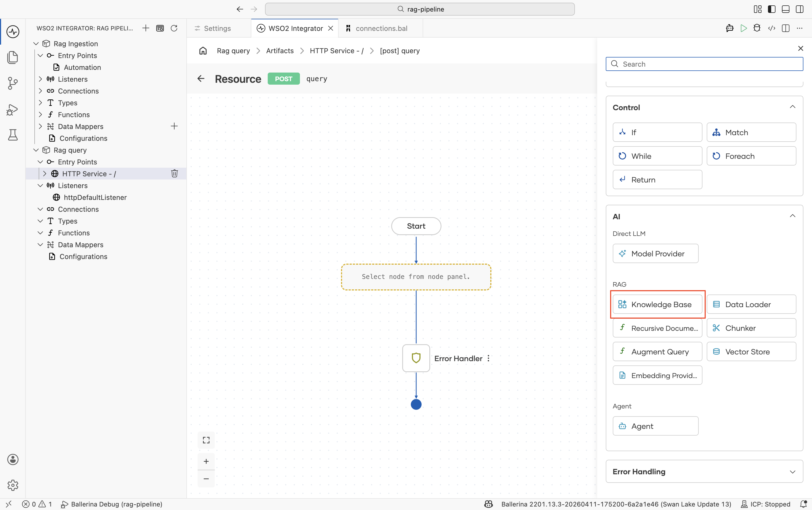Screen dimensions: 812x510
Task: Collapse the Control section
Action: pyautogui.click(x=792, y=107)
